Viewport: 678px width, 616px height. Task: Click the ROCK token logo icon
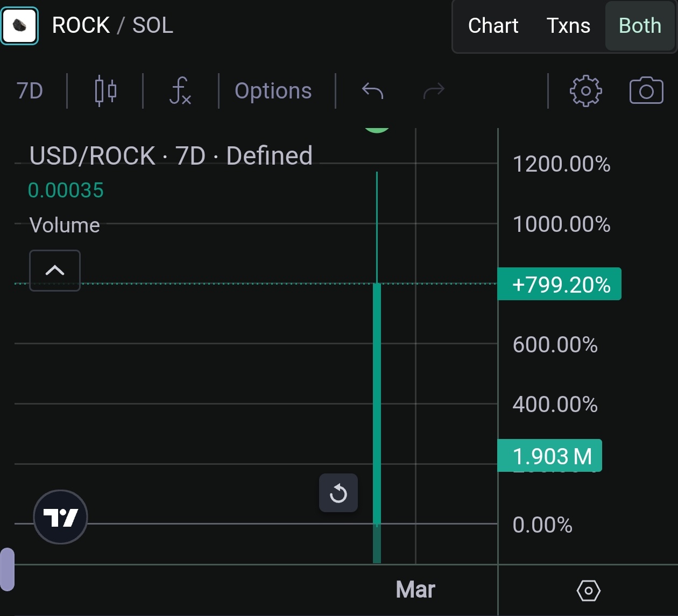pos(19,25)
